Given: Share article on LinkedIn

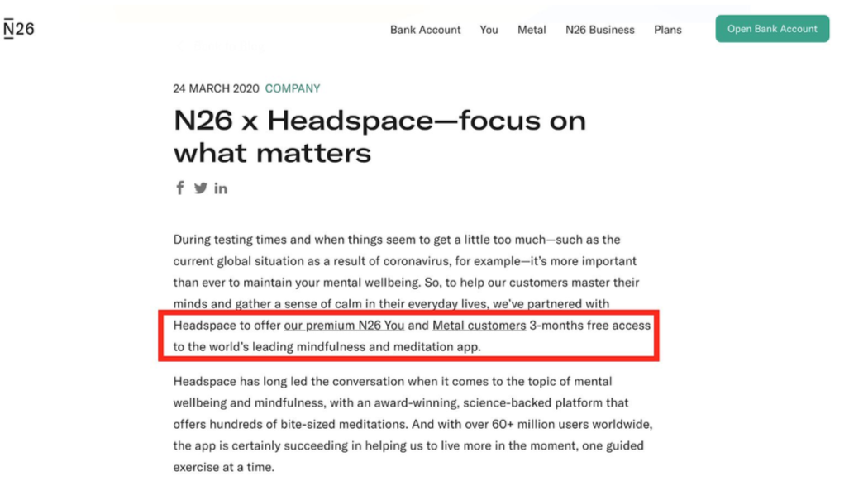Looking at the screenshot, I should (221, 188).
